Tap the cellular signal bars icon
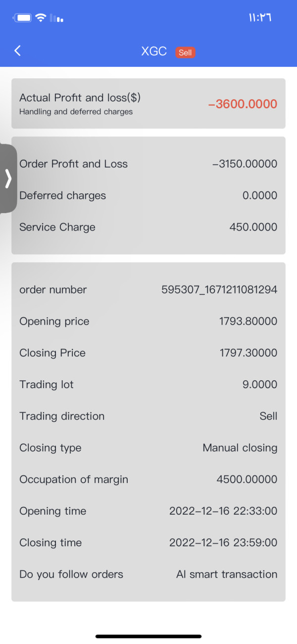The height and width of the screenshot is (644, 297). pos(56,18)
